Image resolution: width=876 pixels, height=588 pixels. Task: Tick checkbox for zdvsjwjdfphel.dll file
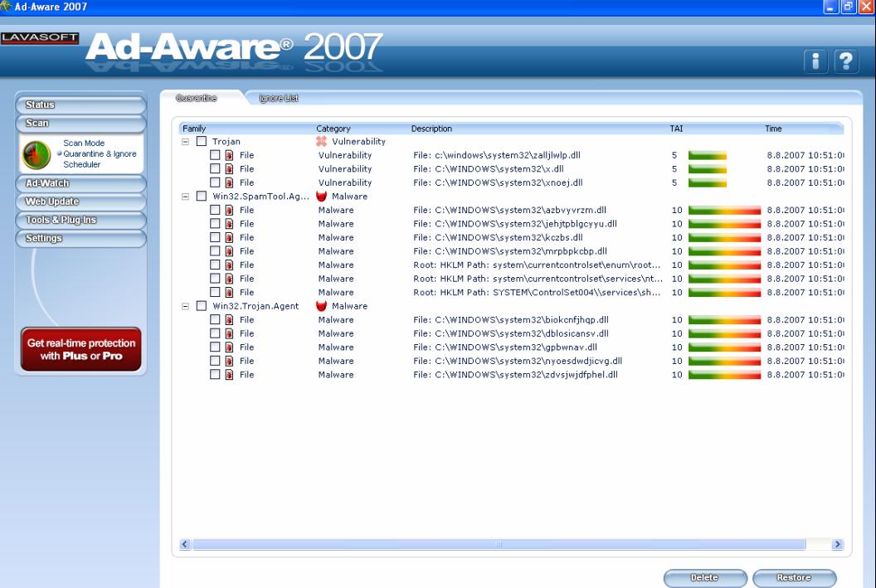point(215,374)
